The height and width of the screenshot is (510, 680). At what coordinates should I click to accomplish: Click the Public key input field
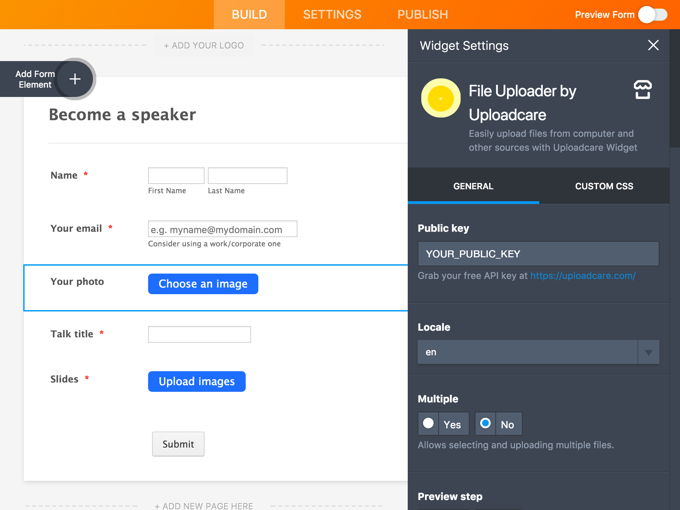[x=538, y=254]
